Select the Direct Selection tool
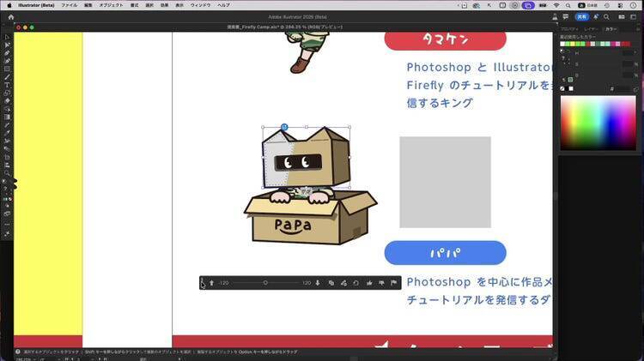This screenshot has width=644, height=361. click(x=7, y=45)
